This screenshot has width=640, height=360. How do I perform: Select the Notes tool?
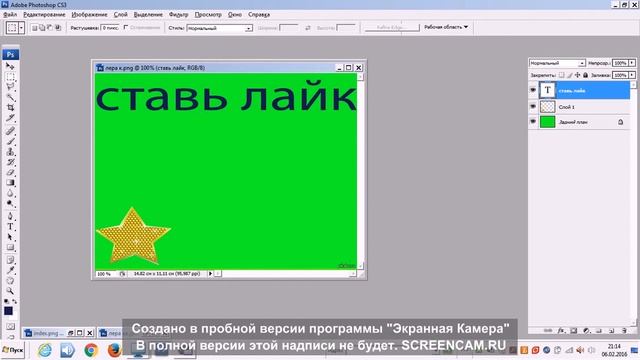tap(10, 260)
